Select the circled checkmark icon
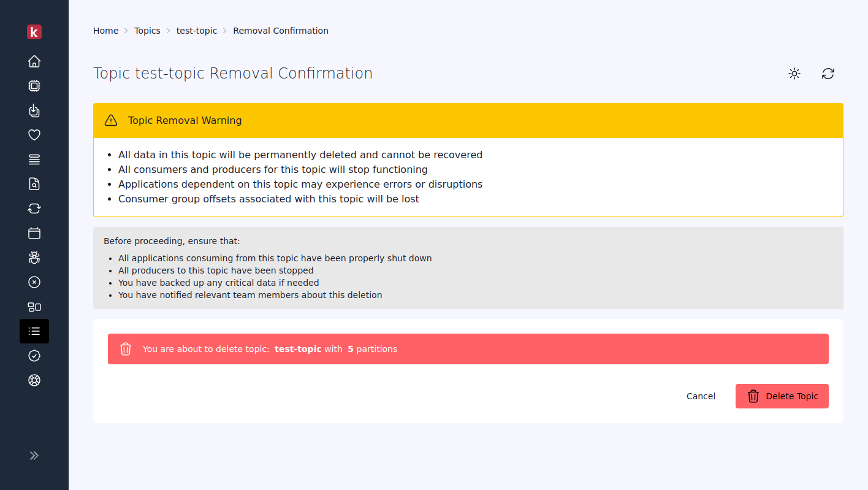The height and width of the screenshot is (490, 868). (x=34, y=356)
